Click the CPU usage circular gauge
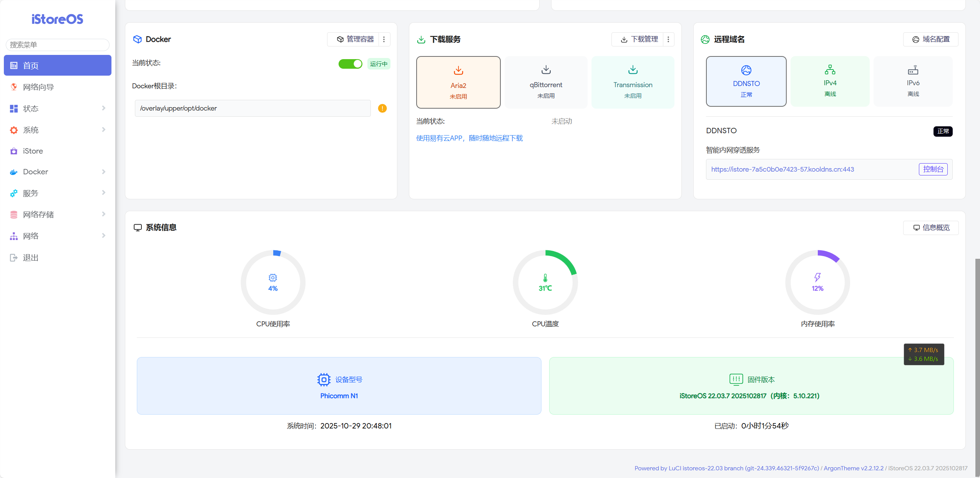Screen dimensions: 980x478 273,283
